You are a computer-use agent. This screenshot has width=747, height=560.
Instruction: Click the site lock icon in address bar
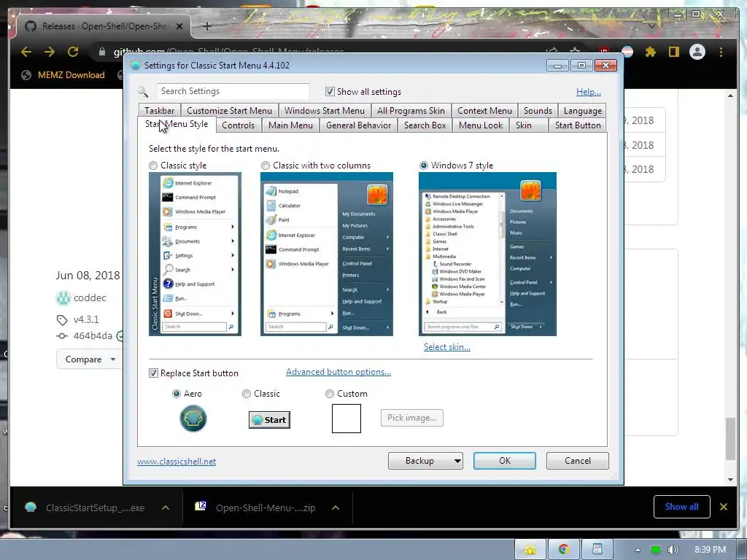(x=102, y=52)
